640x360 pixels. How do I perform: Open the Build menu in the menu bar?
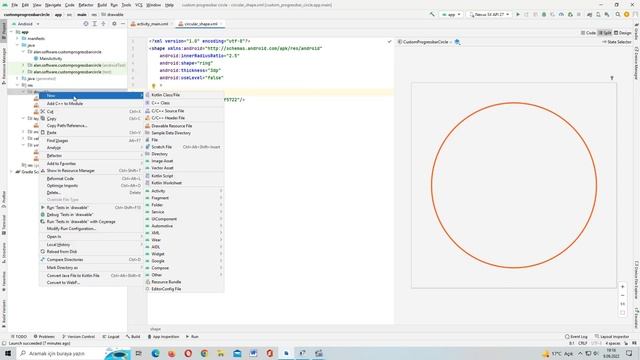pyautogui.click(x=102, y=5)
